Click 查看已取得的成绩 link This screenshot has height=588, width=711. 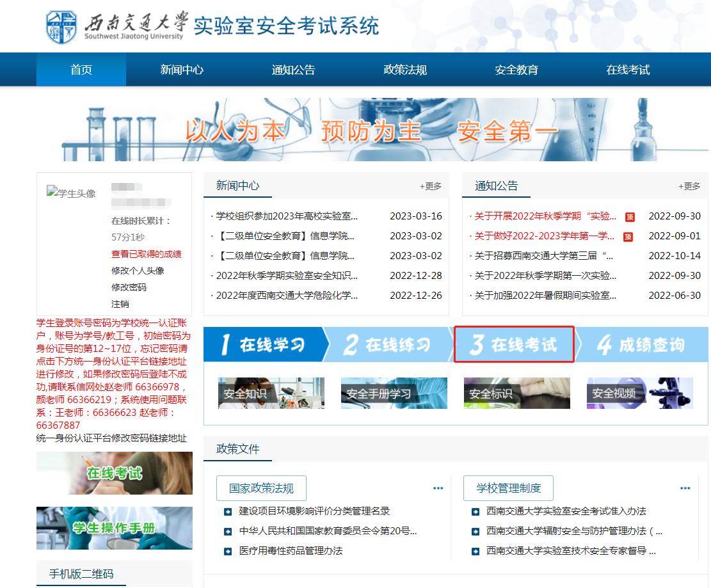pos(146,254)
